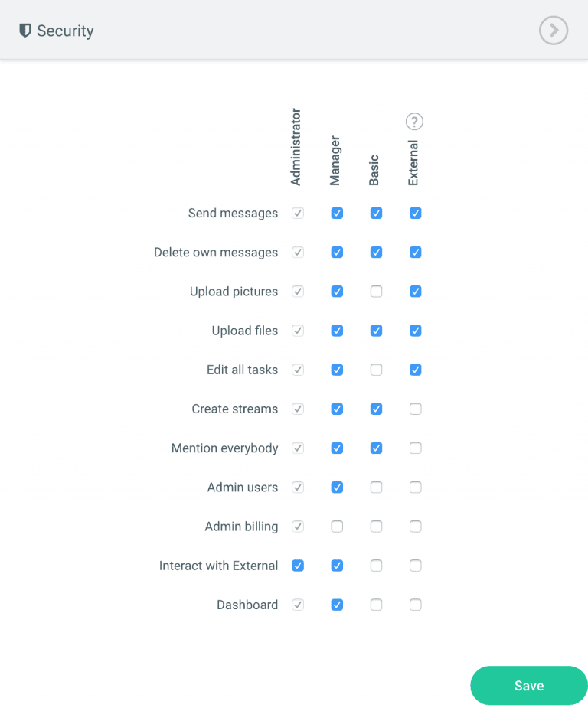Disable Edit all tasks for External
Image resolution: width=588 pixels, height=711 pixels.
click(415, 370)
